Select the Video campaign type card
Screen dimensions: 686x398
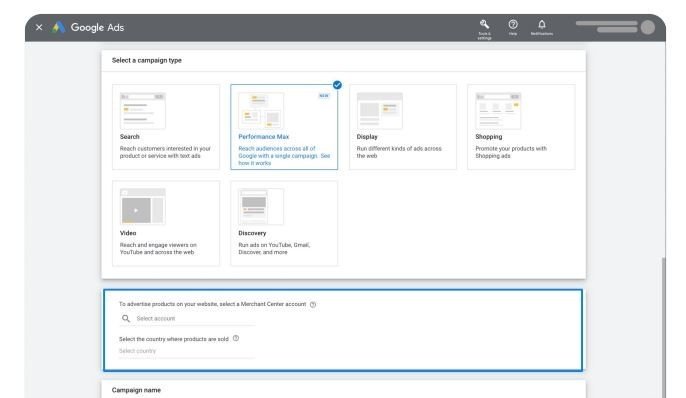[x=166, y=223]
